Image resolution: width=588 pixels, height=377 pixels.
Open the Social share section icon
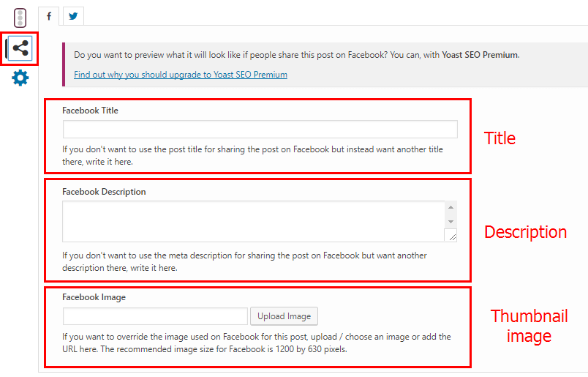coord(20,48)
